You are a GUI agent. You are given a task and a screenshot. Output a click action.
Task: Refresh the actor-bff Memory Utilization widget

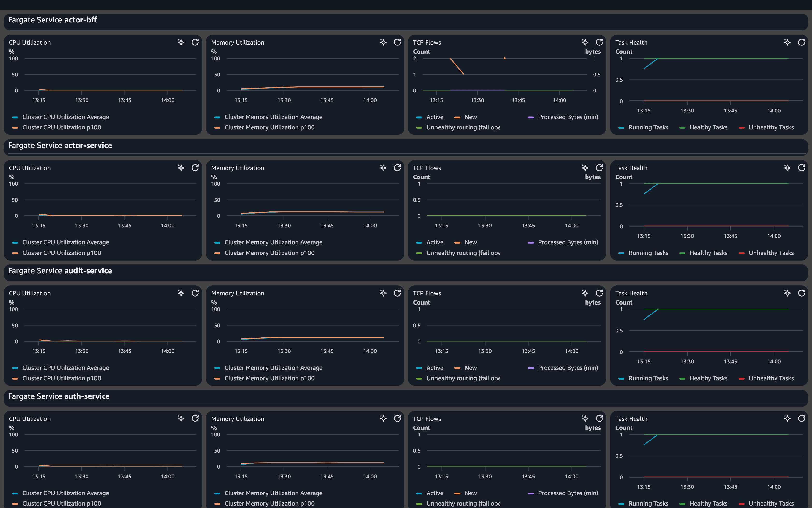click(397, 42)
